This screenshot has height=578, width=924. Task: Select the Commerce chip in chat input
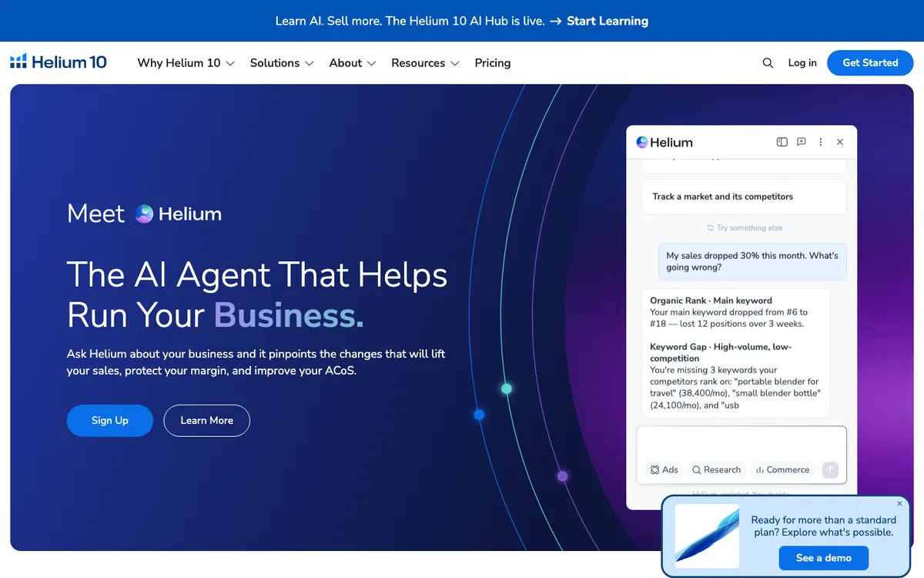[x=782, y=469]
